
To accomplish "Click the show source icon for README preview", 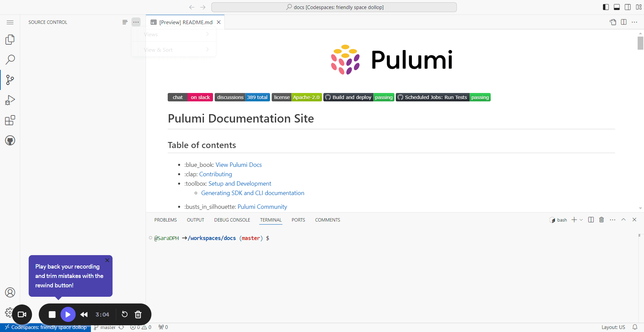I will click(x=613, y=22).
